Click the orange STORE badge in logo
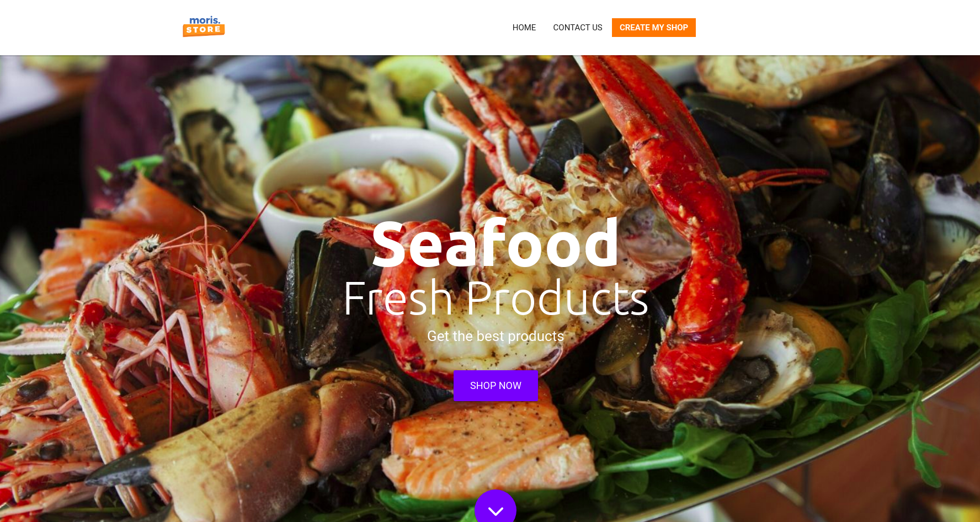This screenshot has width=980, height=522. [204, 30]
